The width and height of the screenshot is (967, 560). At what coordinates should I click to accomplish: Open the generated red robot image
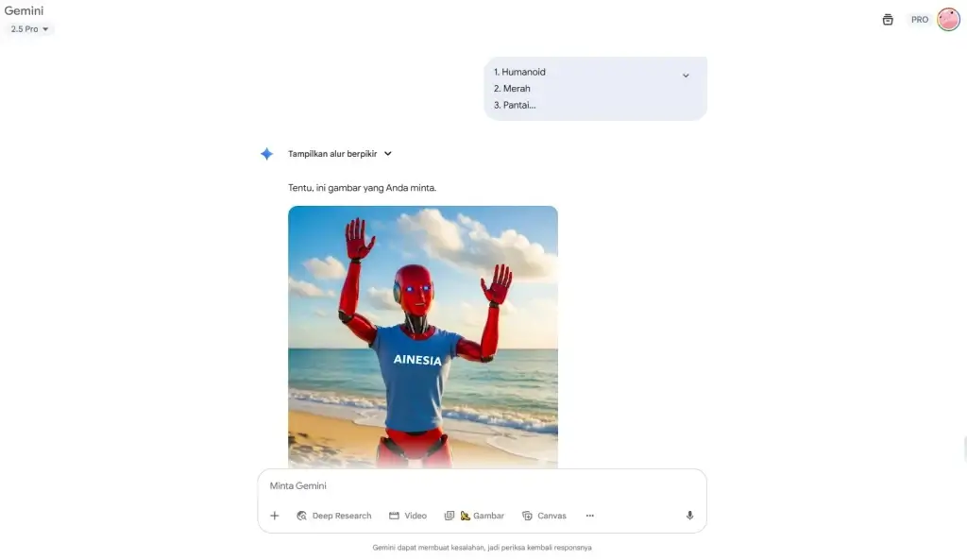[x=423, y=337]
